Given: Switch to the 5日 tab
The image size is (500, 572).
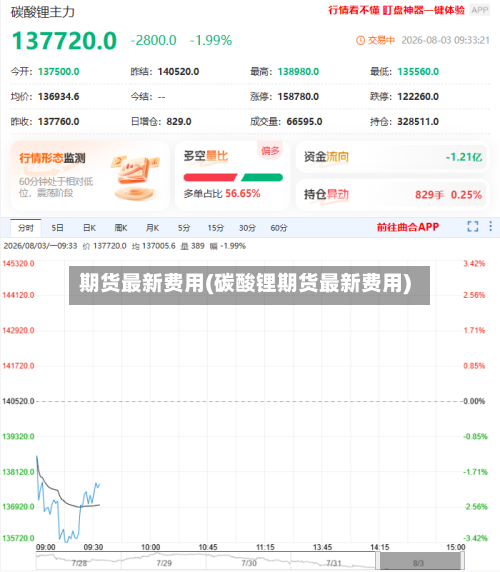Looking at the screenshot, I should tap(57, 228).
